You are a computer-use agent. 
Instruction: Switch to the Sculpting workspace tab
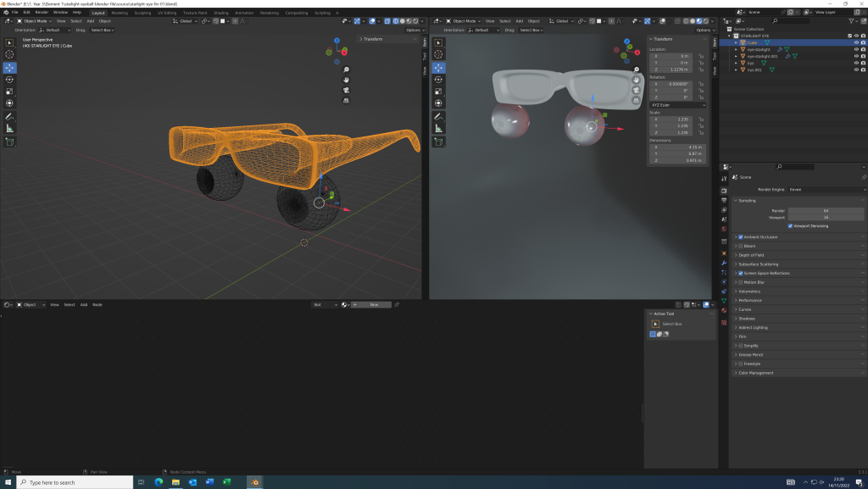point(143,13)
